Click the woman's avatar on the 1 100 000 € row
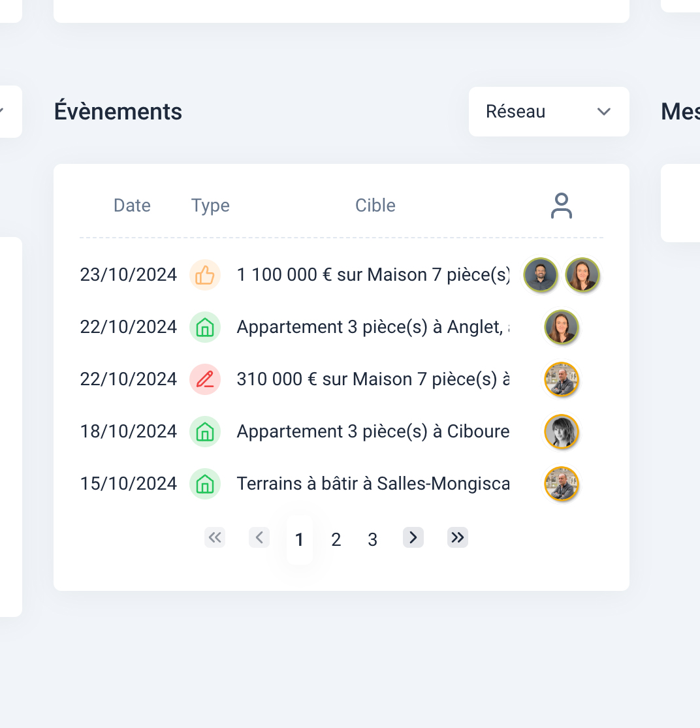This screenshot has width=700, height=728. (x=582, y=275)
